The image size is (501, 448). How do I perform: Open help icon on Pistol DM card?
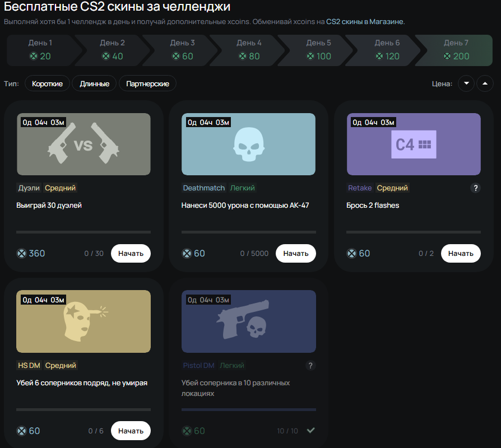click(310, 365)
